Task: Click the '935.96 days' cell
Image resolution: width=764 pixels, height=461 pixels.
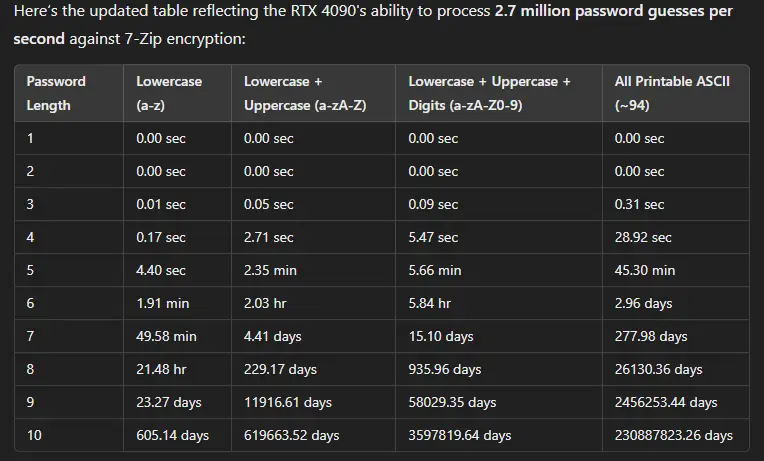Action: tap(444, 369)
